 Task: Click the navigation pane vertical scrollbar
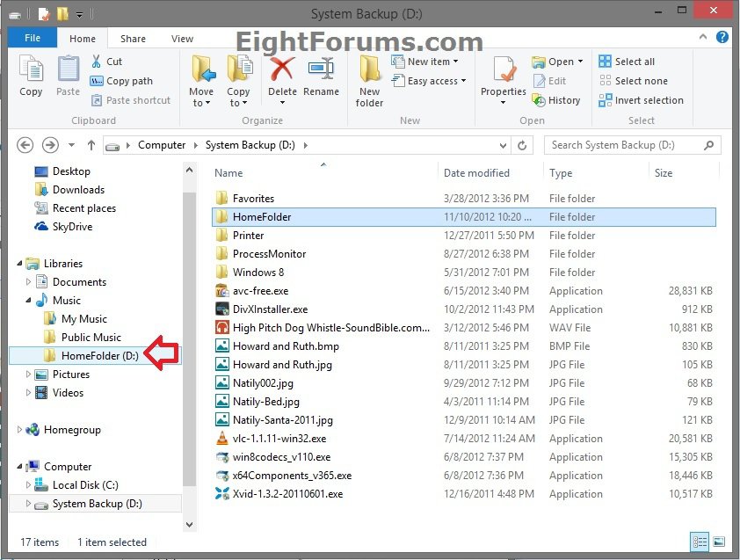coord(189,334)
